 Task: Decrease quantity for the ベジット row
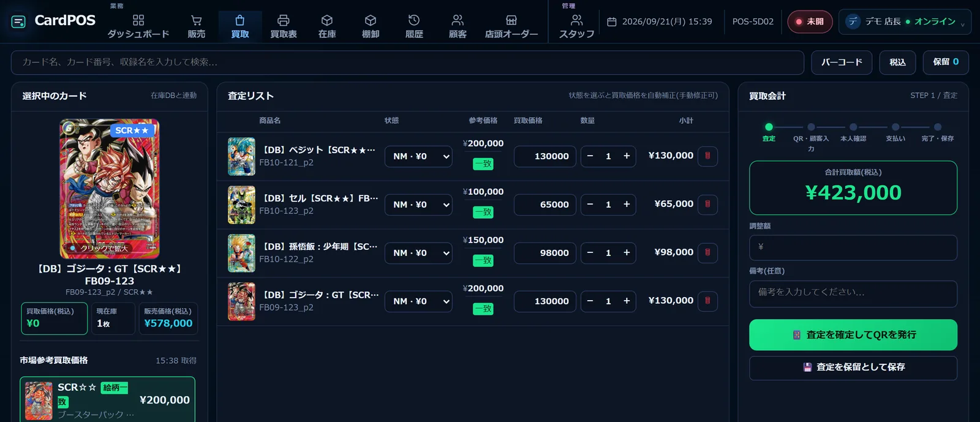[x=590, y=156]
